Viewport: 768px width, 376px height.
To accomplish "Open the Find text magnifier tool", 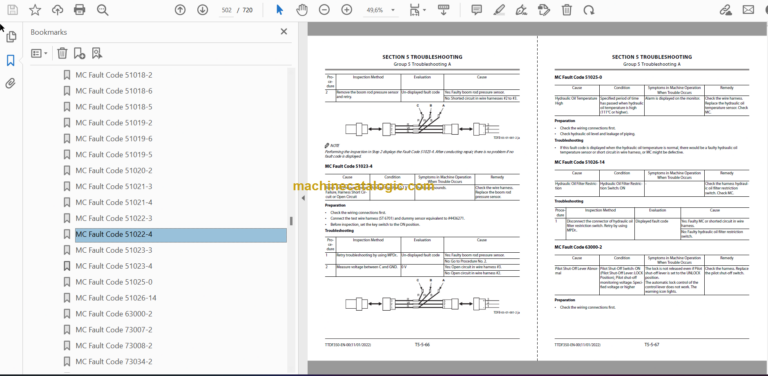I will coord(102,10).
